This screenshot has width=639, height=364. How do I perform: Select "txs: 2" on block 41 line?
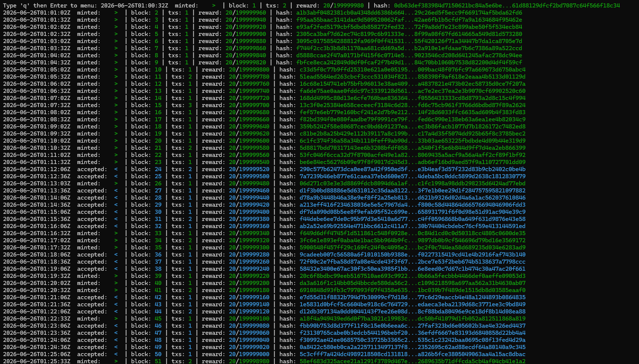click(x=182, y=290)
